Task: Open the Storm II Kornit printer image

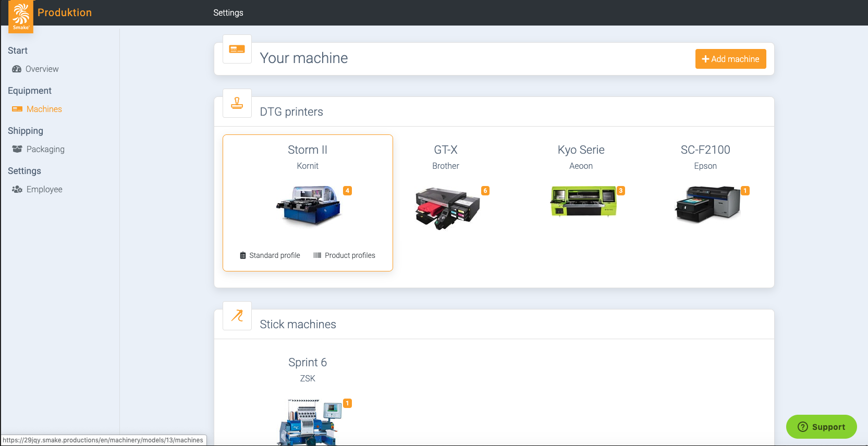Action: pyautogui.click(x=309, y=205)
